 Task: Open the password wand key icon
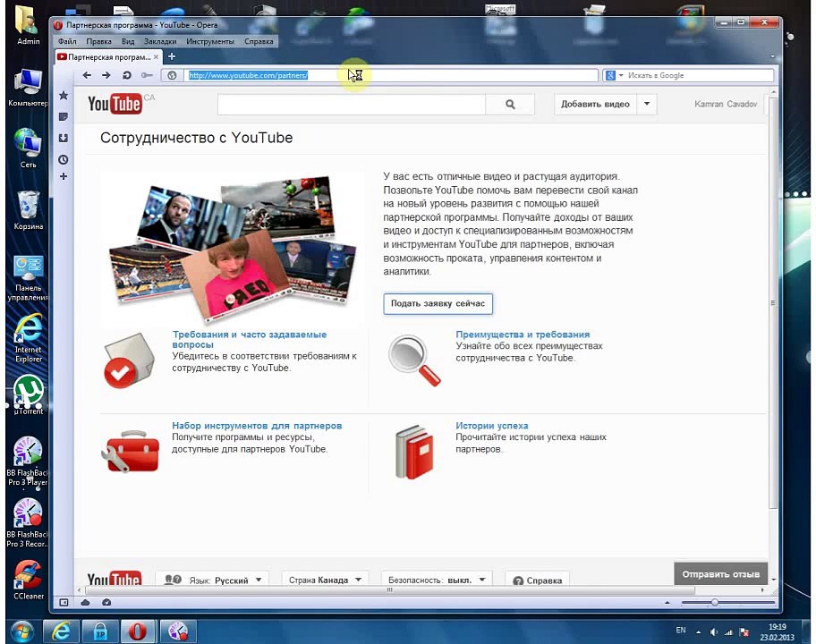point(147,75)
